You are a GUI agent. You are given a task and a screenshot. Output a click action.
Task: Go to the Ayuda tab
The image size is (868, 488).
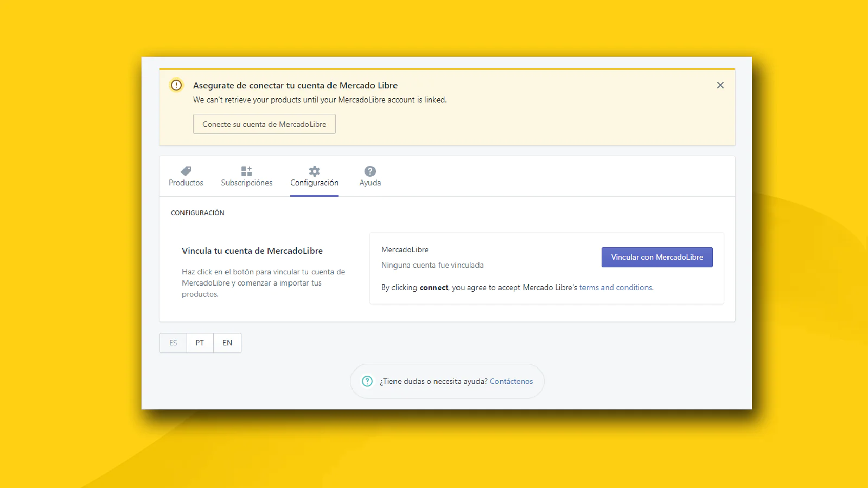point(370,177)
